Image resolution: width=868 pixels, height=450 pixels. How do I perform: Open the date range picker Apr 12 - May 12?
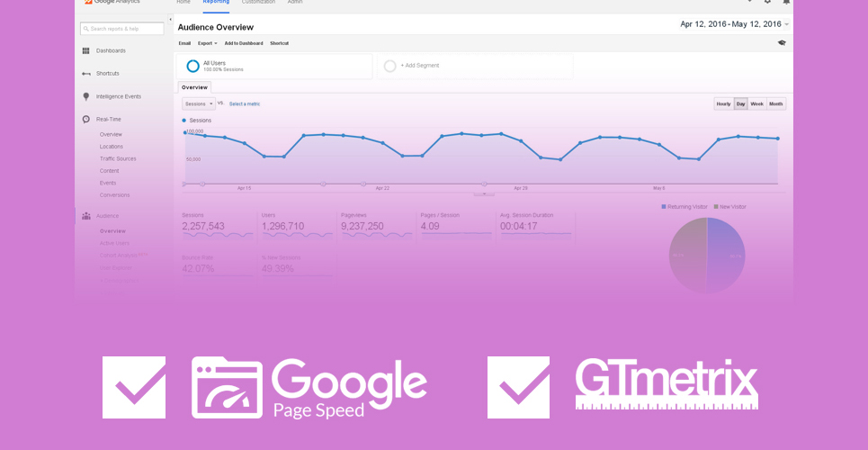735,23
